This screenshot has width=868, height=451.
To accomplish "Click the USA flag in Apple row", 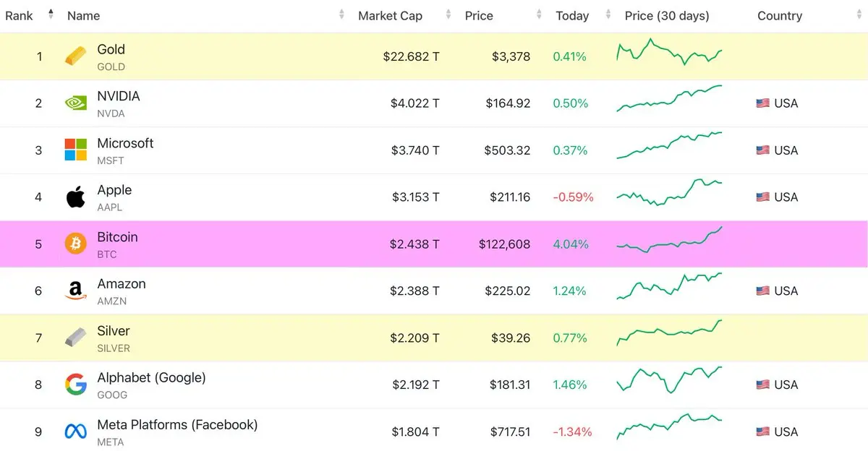I will [x=762, y=197].
